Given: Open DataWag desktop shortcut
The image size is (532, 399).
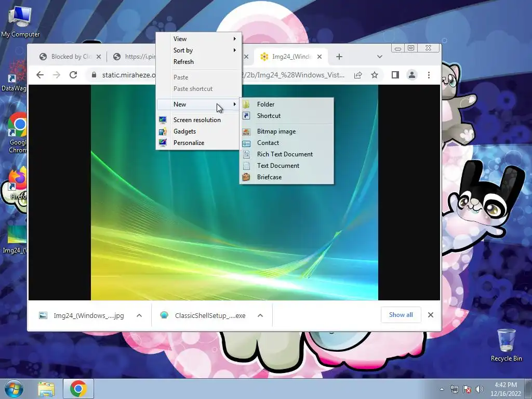Looking at the screenshot, I should (14, 76).
